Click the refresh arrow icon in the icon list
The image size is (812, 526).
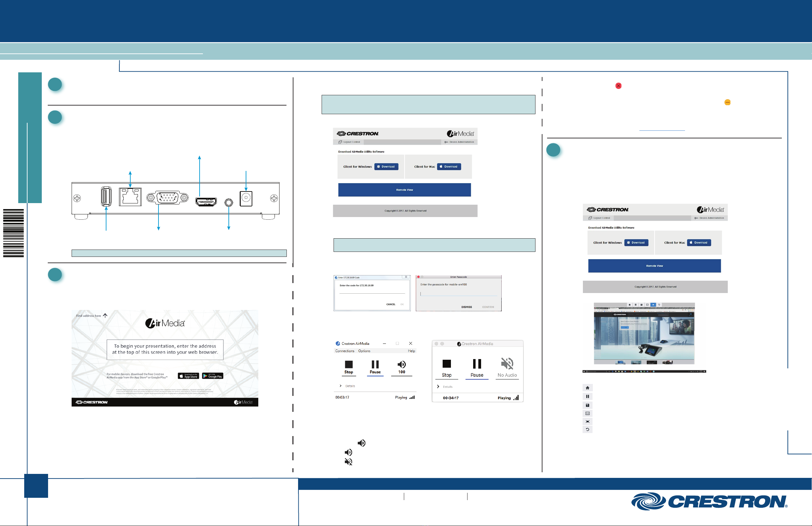point(588,430)
